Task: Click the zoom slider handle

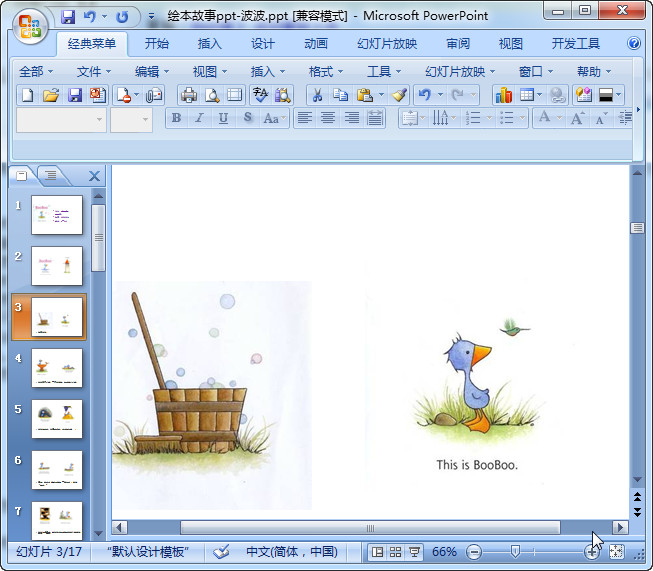Action: [515, 552]
